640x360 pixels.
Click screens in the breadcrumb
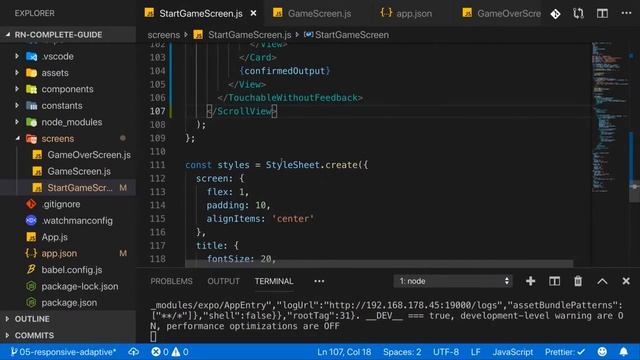[x=164, y=35]
